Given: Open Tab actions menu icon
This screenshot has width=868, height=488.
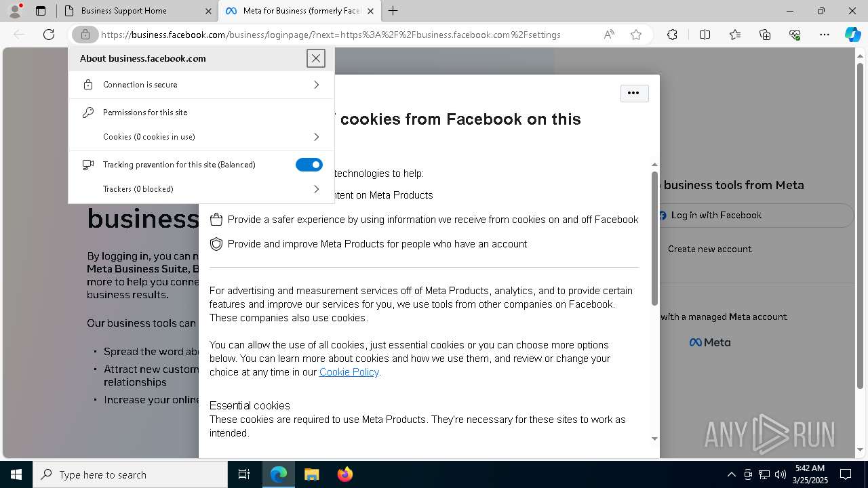Looking at the screenshot, I should [x=41, y=11].
